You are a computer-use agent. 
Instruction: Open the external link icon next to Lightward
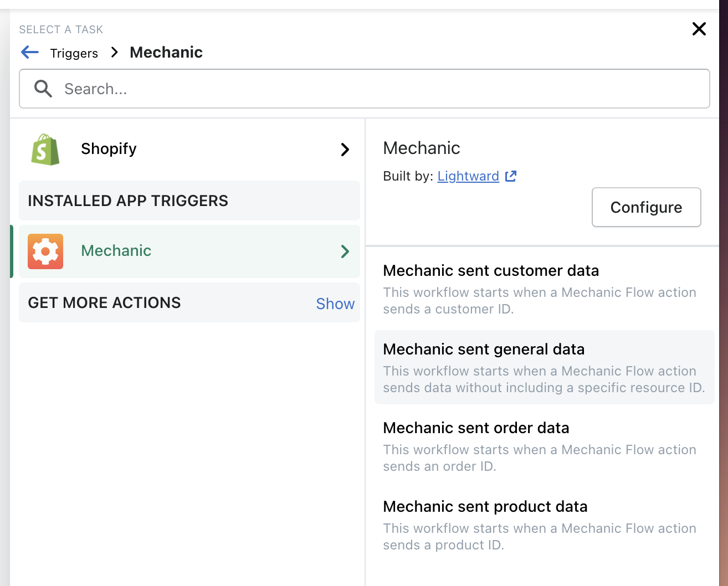[x=510, y=176]
